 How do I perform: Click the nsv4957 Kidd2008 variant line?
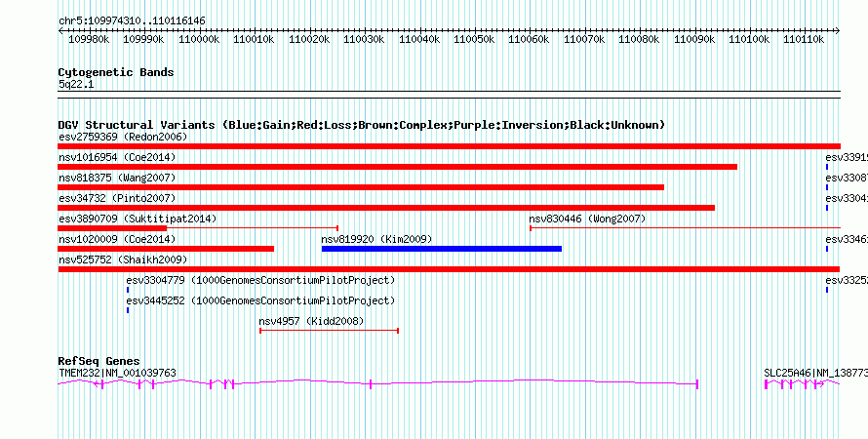(x=329, y=331)
